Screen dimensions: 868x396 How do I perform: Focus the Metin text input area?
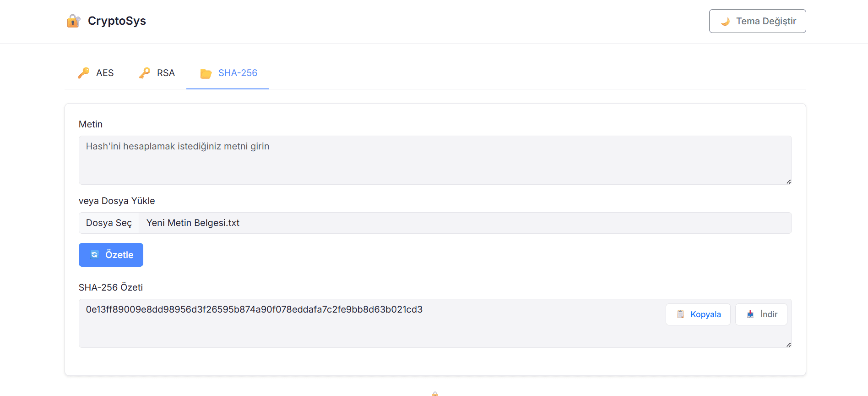click(x=435, y=160)
